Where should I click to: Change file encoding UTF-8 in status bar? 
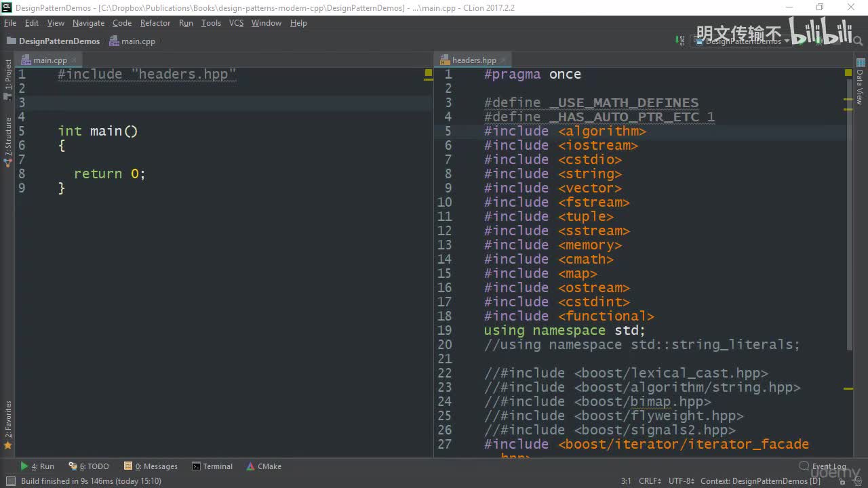click(x=682, y=481)
